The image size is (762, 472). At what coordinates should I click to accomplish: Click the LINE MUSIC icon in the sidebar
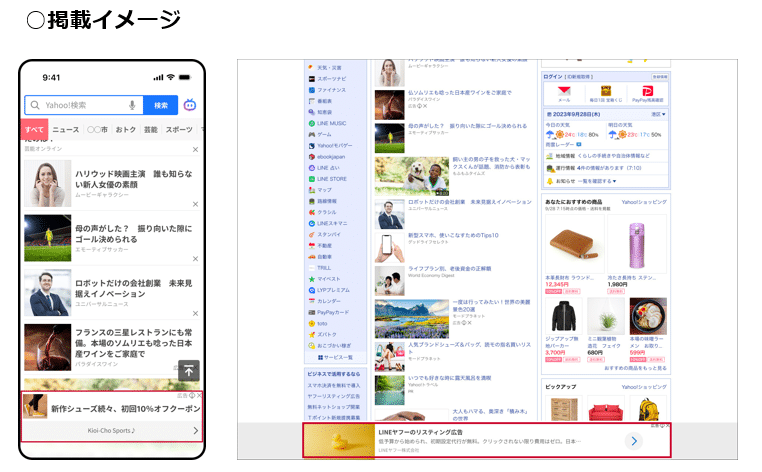pyautogui.click(x=311, y=124)
